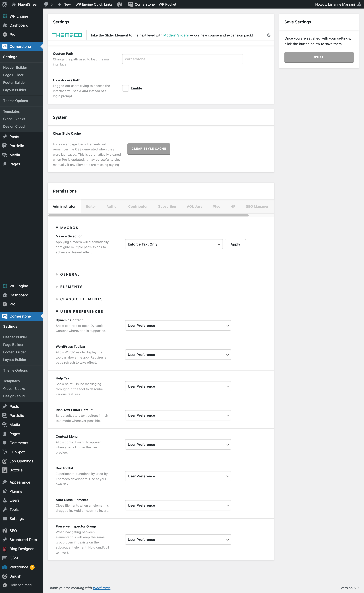Select the Administrator permissions tab

click(x=64, y=206)
